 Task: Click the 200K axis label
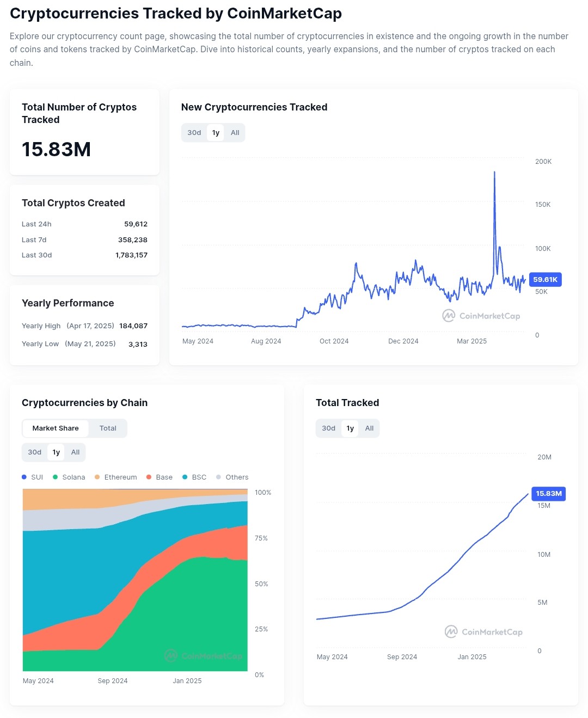[543, 162]
